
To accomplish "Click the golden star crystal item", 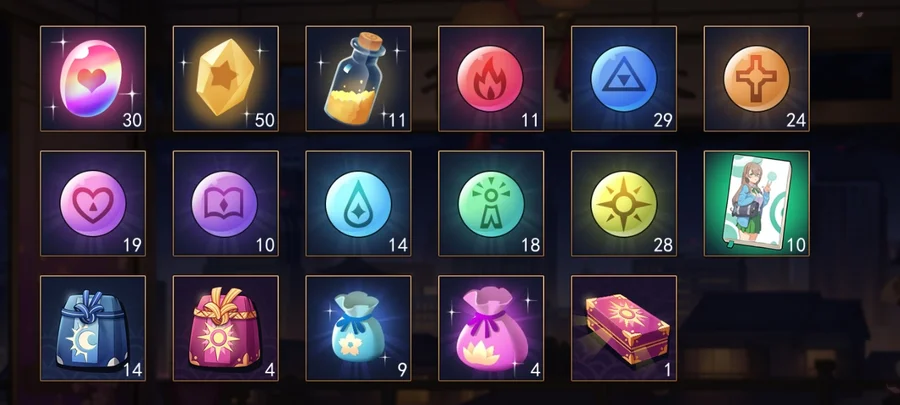I will pyautogui.click(x=226, y=79).
